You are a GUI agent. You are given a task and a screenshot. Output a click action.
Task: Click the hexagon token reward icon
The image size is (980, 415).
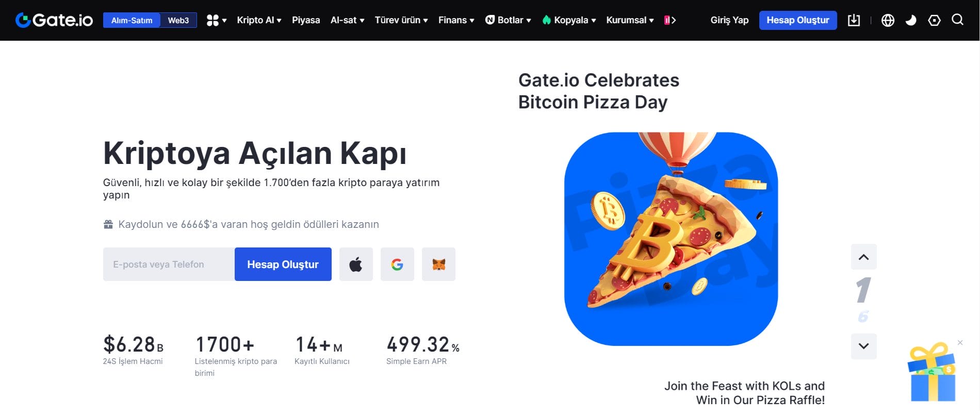[935, 20]
